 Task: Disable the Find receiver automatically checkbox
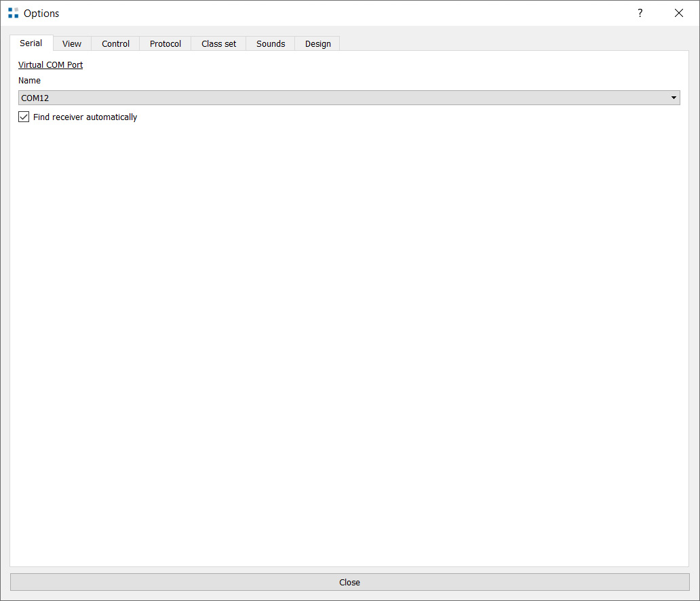24,117
